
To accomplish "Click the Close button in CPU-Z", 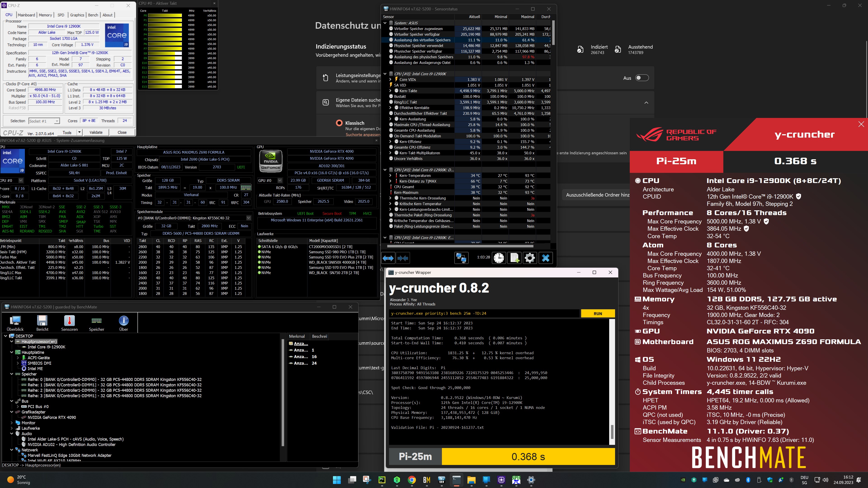I will 122,132.
